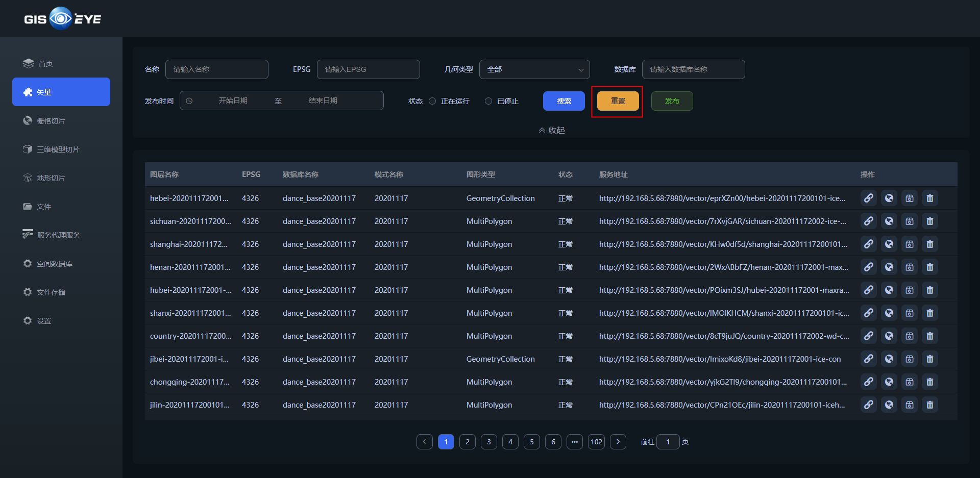Delete the jilin layer row
Screen dimensions: 980x478
click(929, 405)
